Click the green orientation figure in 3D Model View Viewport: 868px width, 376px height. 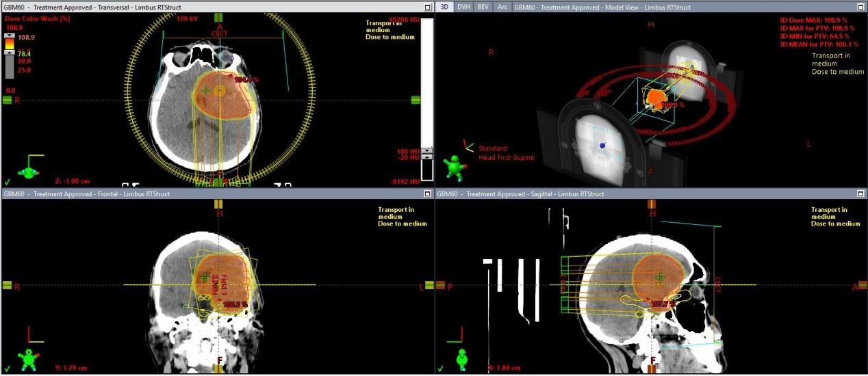click(x=452, y=166)
